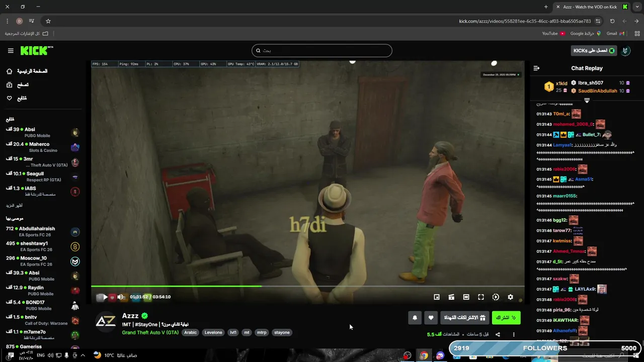Image resolution: width=644 pixels, height=362 pixels.
Task: Open iABS channel in sidebar
Action: click(43, 191)
